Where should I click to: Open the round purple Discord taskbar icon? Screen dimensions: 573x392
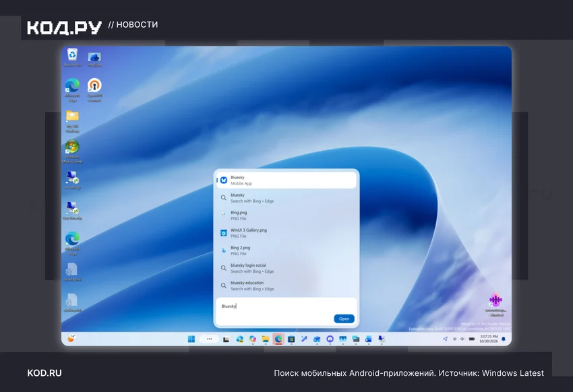[x=330, y=339]
